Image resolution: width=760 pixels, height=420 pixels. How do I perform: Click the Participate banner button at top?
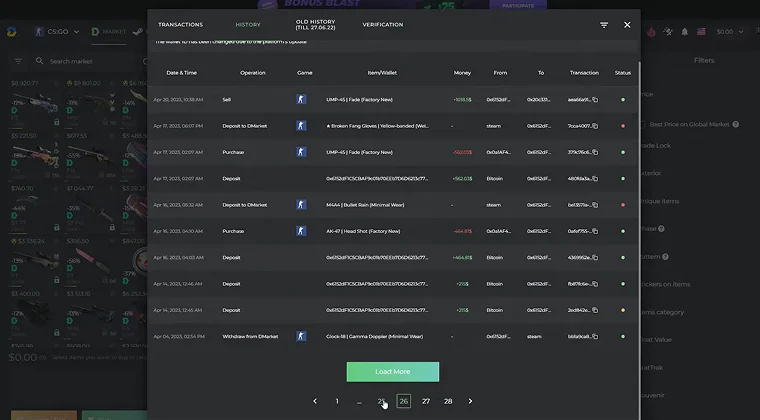coord(518,5)
